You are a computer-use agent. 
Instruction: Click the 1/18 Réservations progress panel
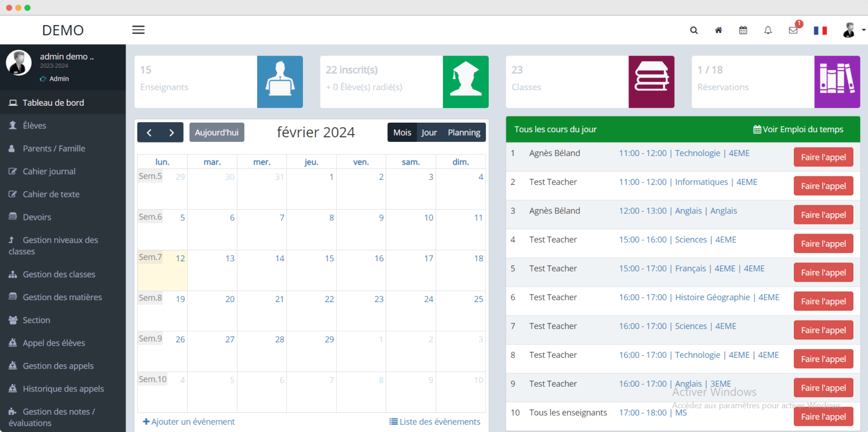(x=752, y=81)
